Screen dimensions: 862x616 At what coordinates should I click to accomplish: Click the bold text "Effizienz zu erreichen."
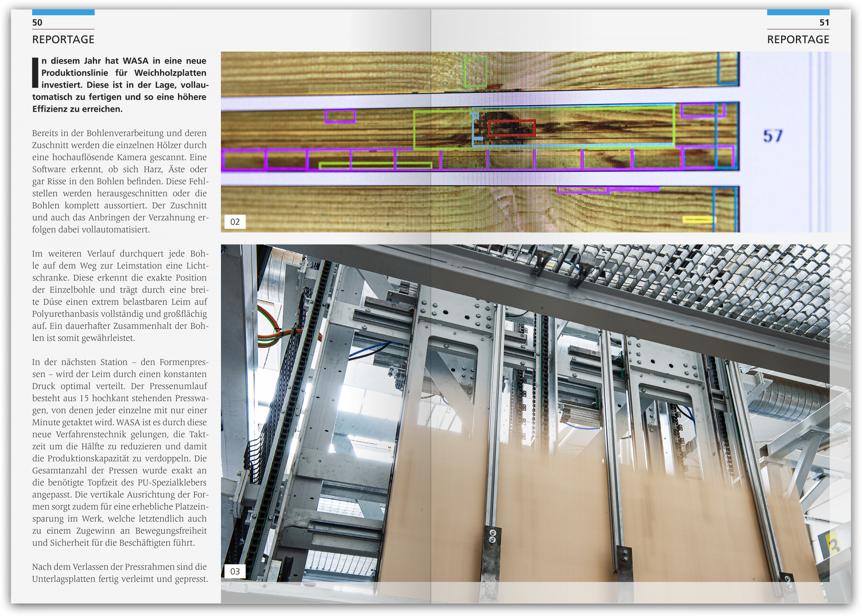coord(77,109)
